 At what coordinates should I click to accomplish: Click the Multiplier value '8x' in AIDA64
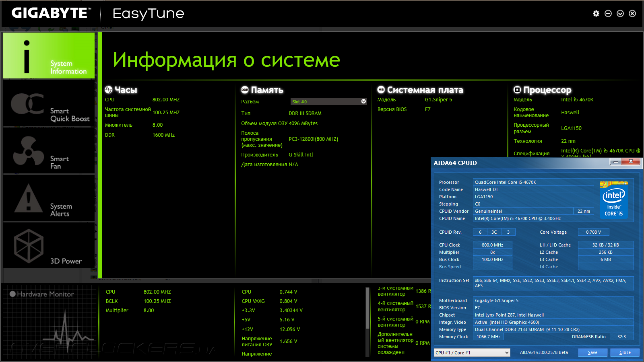pos(493,252)
